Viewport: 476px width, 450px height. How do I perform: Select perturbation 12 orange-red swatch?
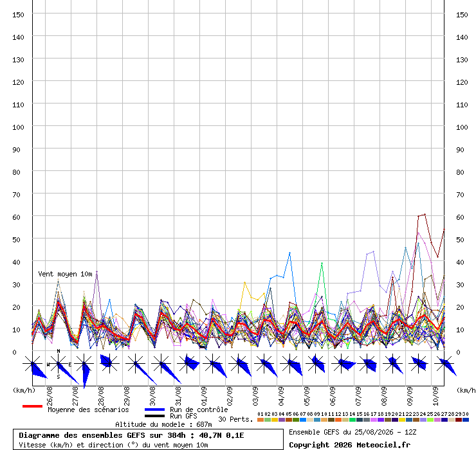tap(338, 420)
